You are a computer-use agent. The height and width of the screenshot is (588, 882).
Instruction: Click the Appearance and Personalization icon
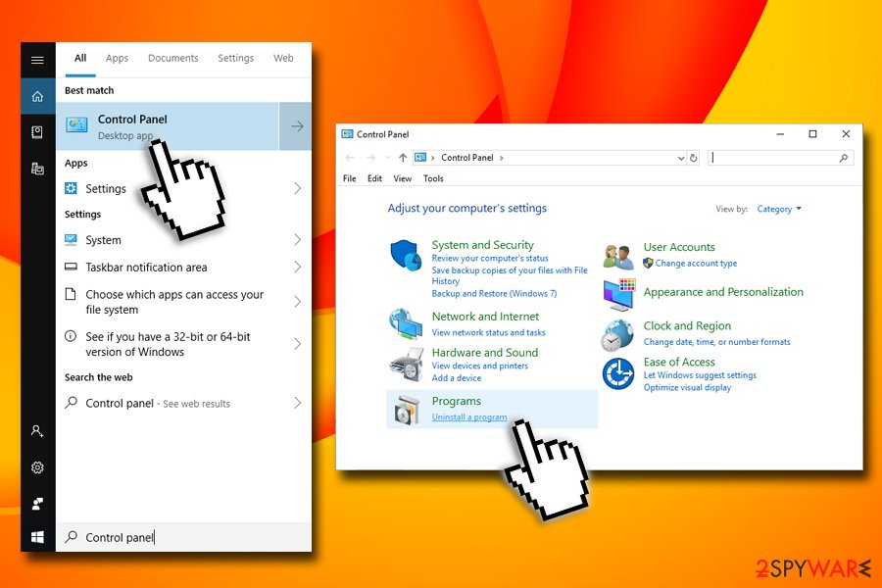coord(618,294)
